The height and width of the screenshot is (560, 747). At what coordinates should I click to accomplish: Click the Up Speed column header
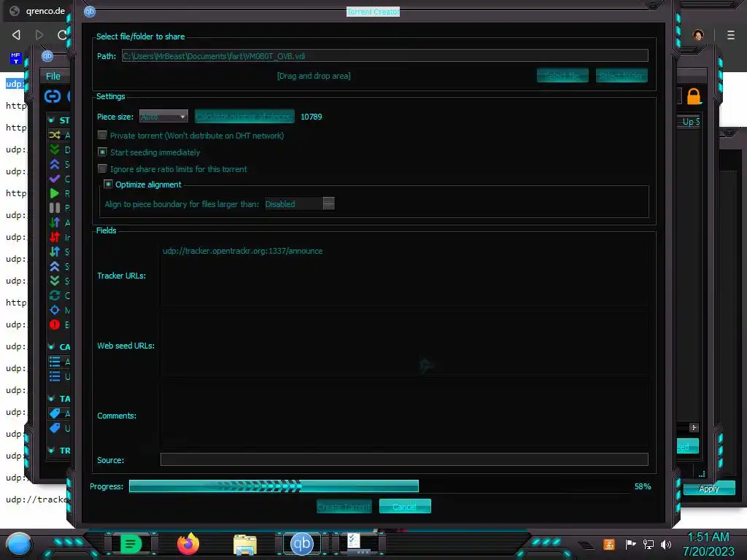coord(689,122)
